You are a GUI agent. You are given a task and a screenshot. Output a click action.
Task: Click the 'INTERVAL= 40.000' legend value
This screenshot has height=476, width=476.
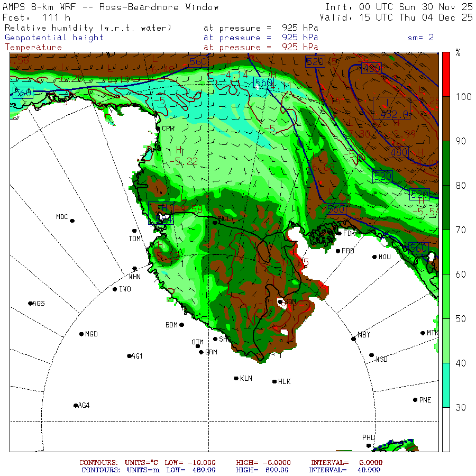[344, 470]
